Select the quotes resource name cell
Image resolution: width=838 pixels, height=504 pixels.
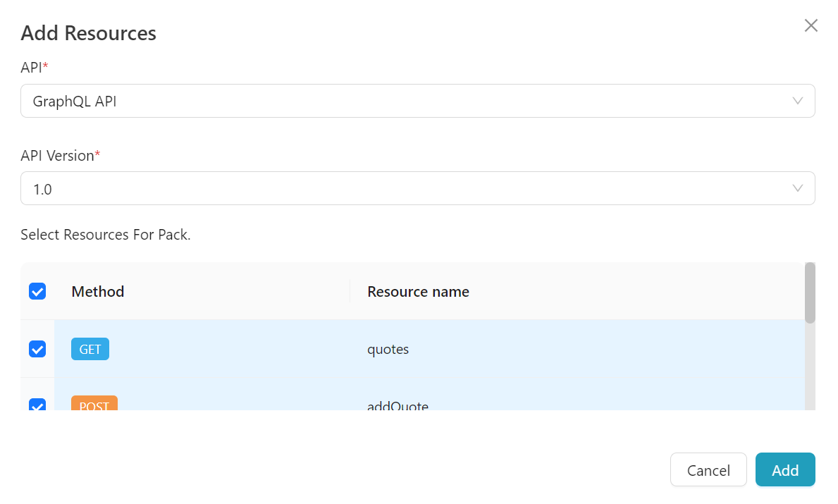[388, 349]
